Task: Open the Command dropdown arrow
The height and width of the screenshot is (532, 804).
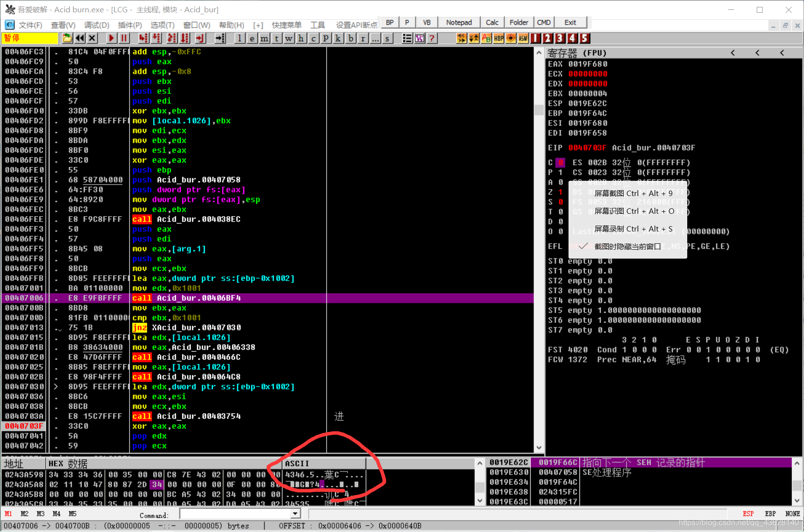Action: [295, 514]
